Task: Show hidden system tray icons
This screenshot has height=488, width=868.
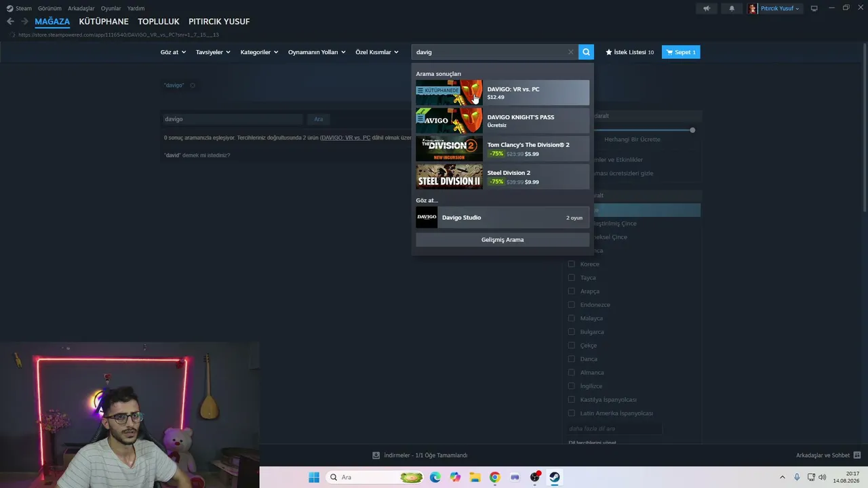Action: tap(782, 477)
